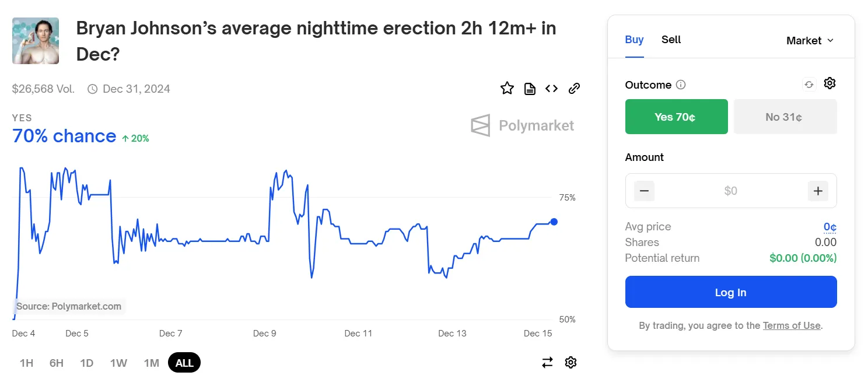Open trade settings gear in Outcome row
This screenshot has width=868, height=379.
coord(829,83)
